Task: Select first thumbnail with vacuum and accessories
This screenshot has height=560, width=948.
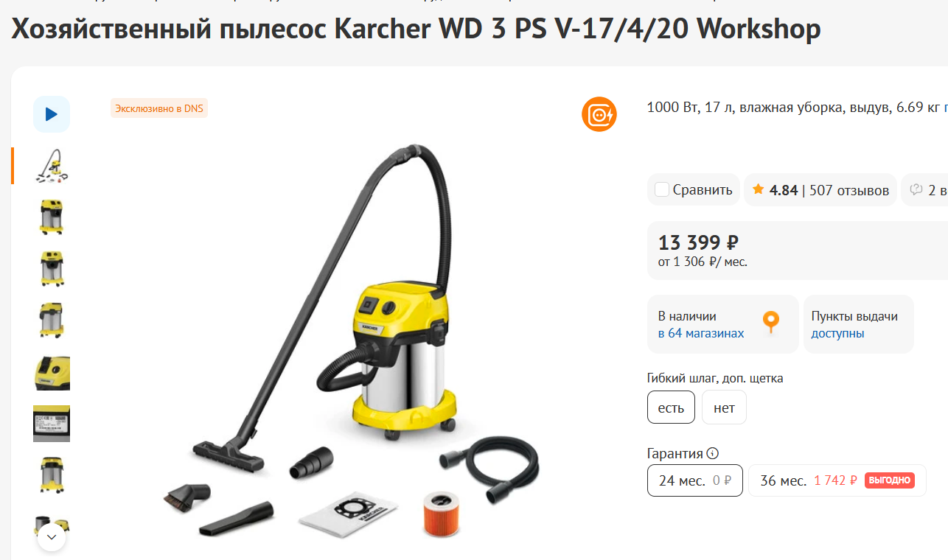Action: click(52, 166)
